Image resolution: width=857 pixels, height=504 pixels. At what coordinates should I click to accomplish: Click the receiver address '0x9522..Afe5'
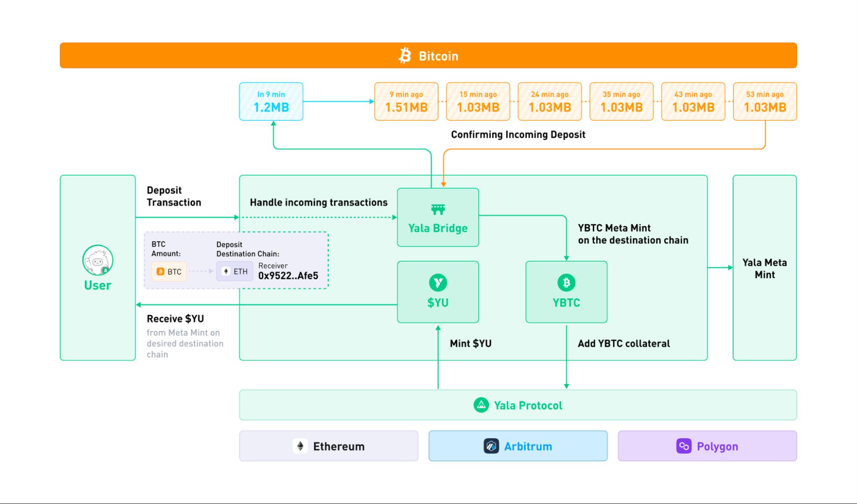point(288,276)
